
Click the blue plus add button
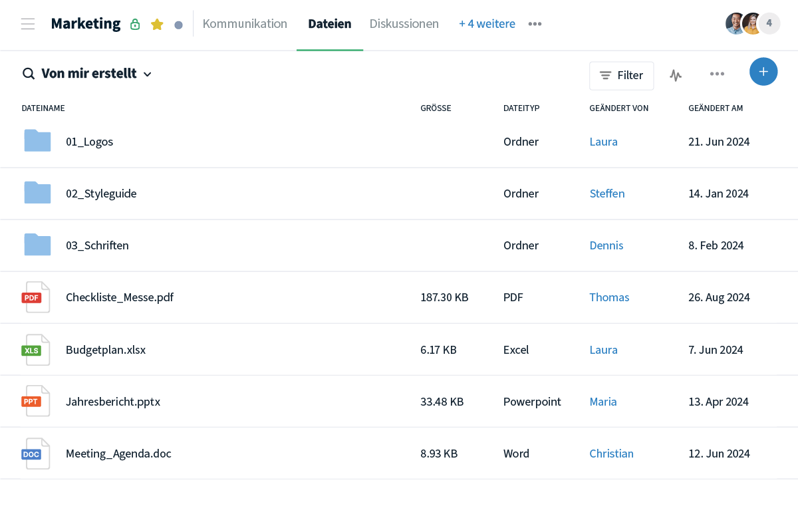point(763,72)
